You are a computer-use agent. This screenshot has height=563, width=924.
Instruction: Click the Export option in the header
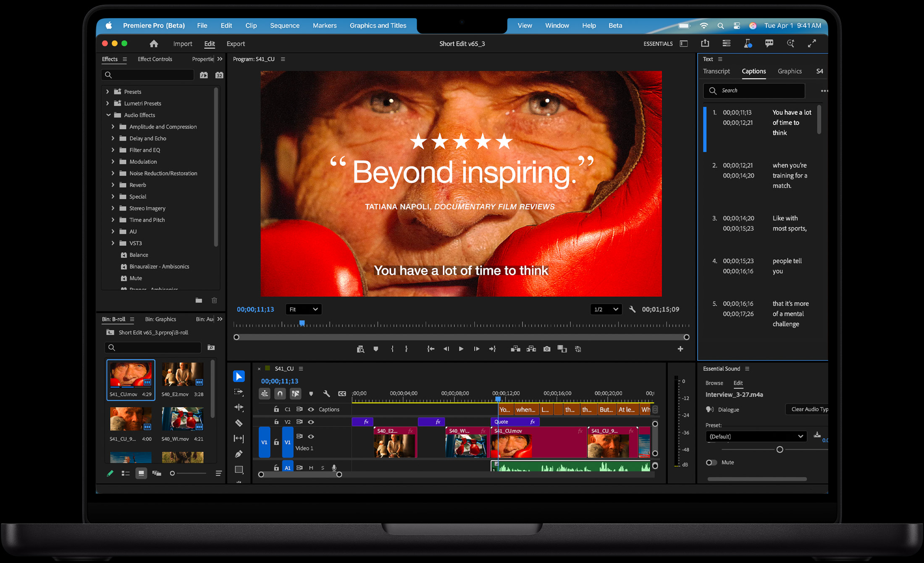click(236, 44)
